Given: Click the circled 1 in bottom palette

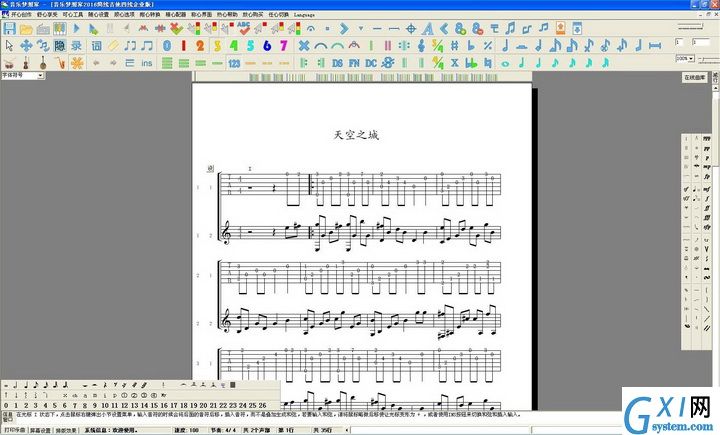Looking at the screenshot, I should 124,395.
